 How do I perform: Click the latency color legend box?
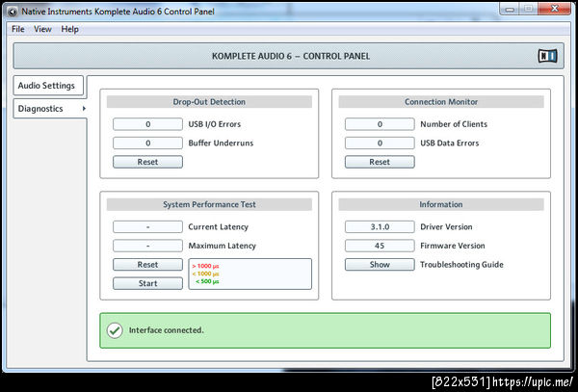[x=250, y=274]
